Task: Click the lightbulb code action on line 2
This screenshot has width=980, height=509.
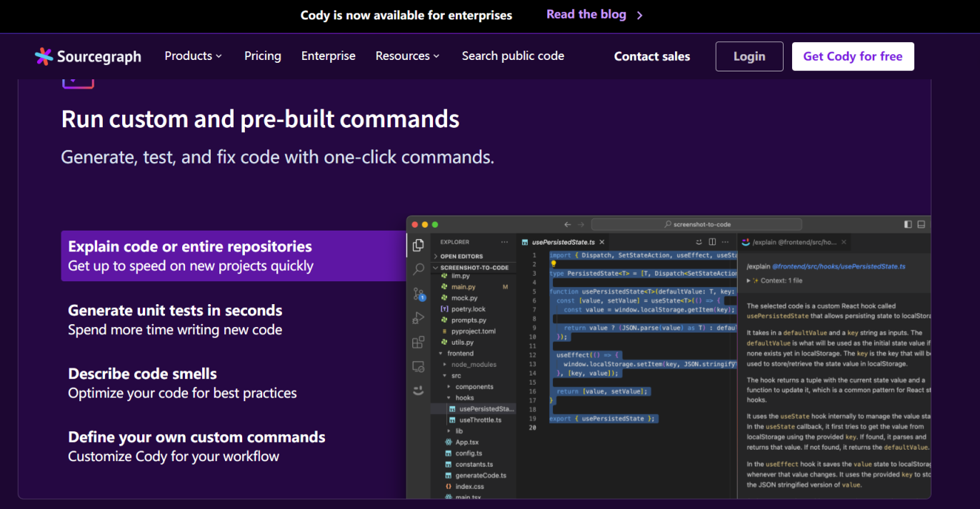Action: [x=554, y=264]
